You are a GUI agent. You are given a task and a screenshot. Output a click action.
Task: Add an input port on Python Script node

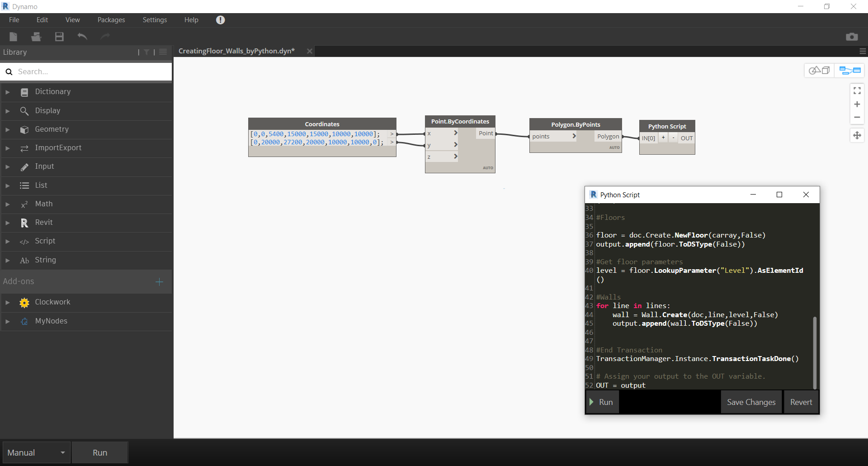pyautogui.click(x=663, y=138)
